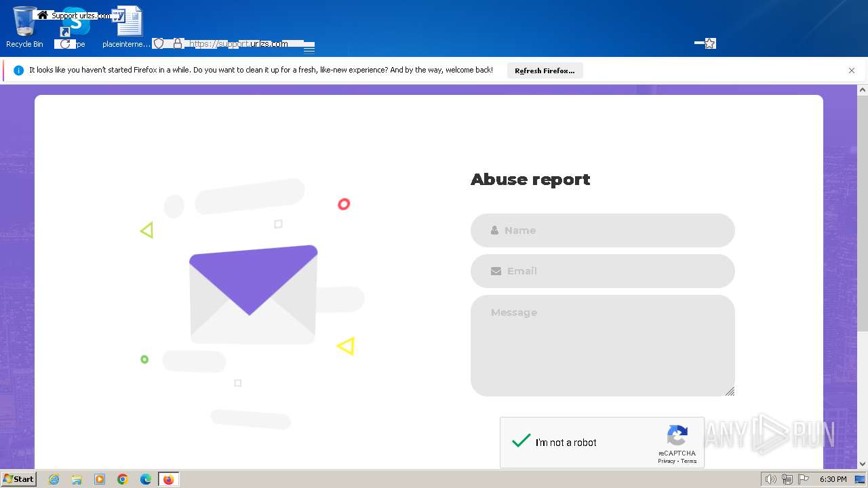
Task: Open the reCAPTCHA Privacy link
Action: (x=666, y=461)
